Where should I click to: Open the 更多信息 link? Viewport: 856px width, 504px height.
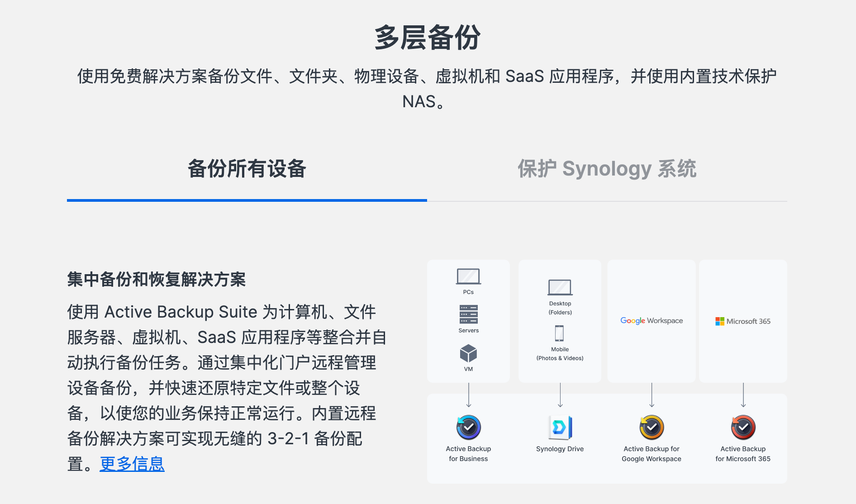[x=132, y=464]
